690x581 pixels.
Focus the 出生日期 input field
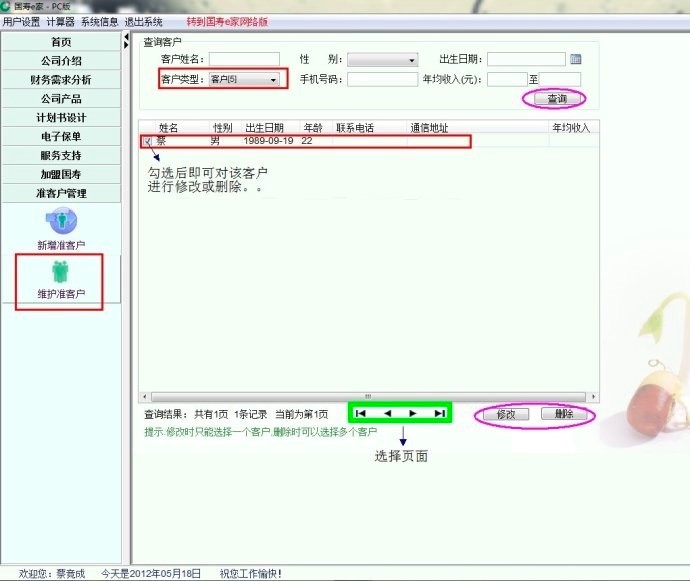pos(526,59)
